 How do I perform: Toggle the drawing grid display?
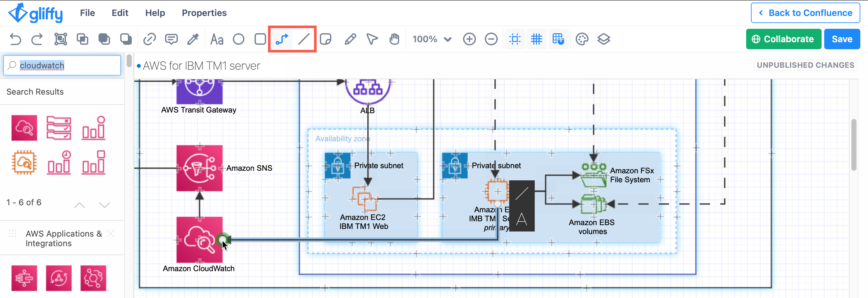tap(536, 39)
